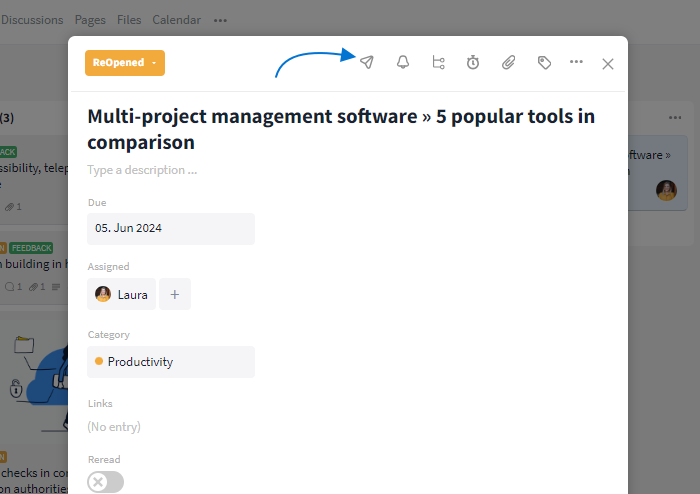The width and height of the screenshot is (700, 494).
Task: Open the due date field 05. Jun 2024
Action: (171, 228)
